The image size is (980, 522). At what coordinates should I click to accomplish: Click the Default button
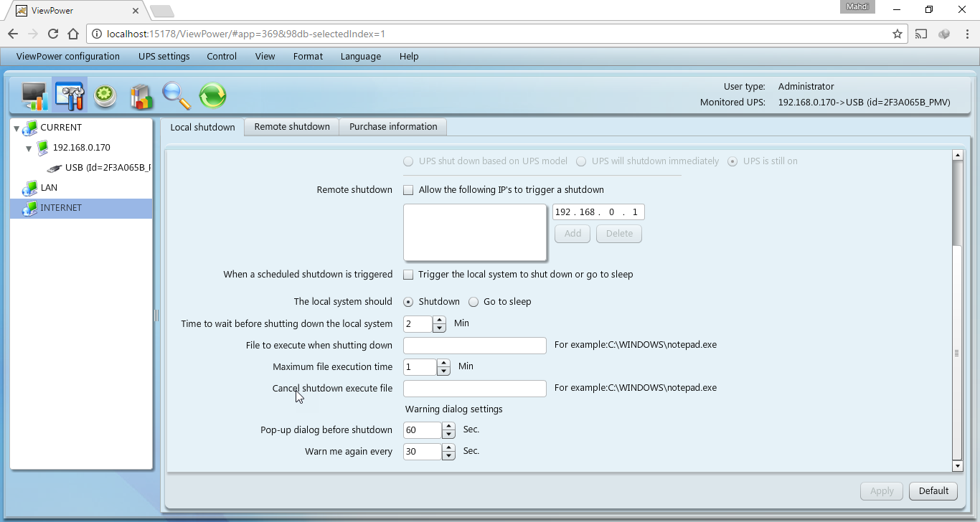click(x=933, y=491)
